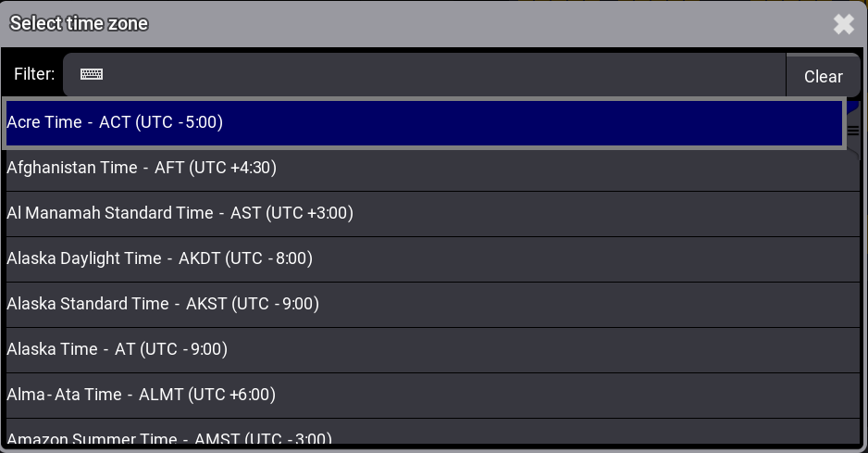Clear the time zone filter
Viewport: 868px width, 453px height.
point(824,76)
